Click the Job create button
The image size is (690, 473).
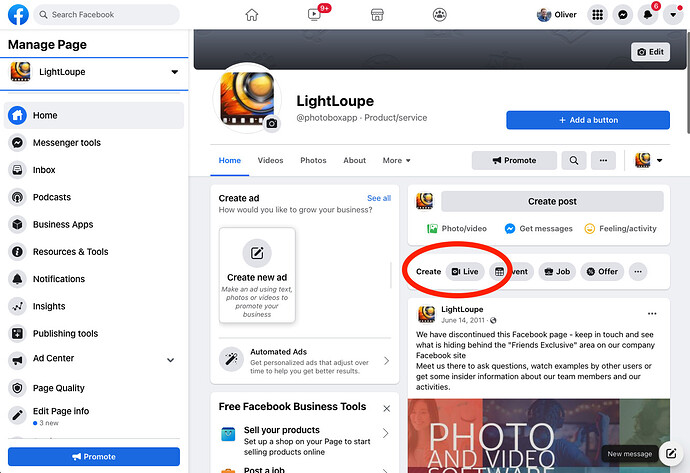click(557, 271)
